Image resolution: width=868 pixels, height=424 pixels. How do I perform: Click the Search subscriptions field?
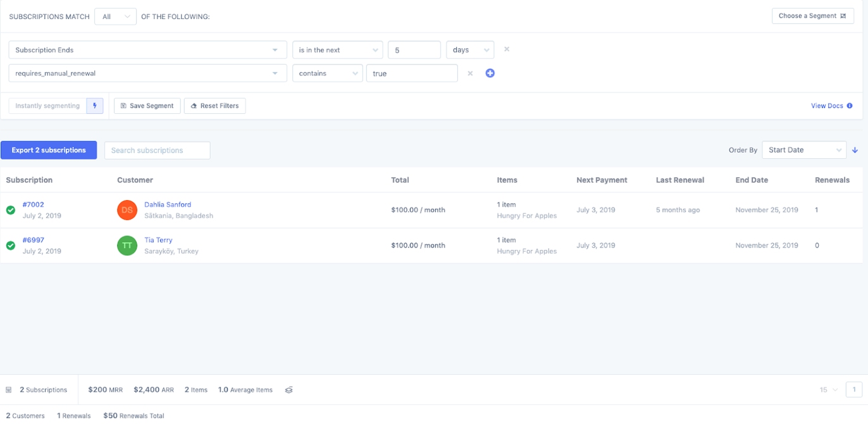pyautogui.click(x=157, y=150)
